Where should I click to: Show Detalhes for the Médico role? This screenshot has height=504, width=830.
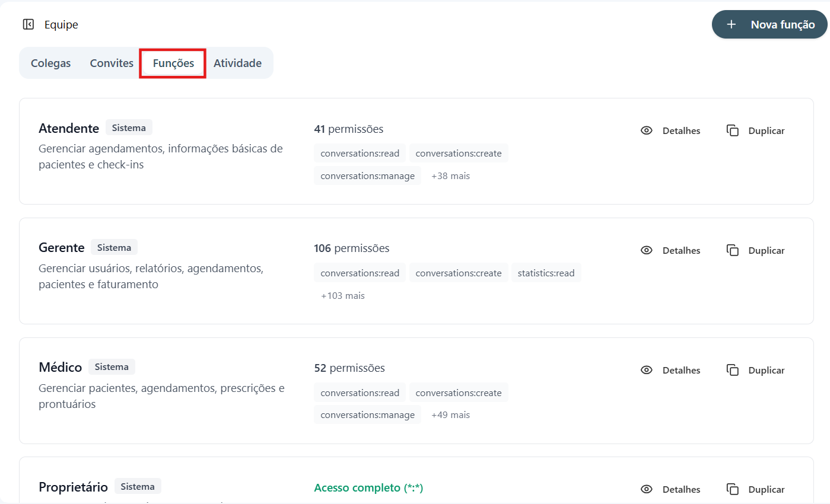point(671,370)
